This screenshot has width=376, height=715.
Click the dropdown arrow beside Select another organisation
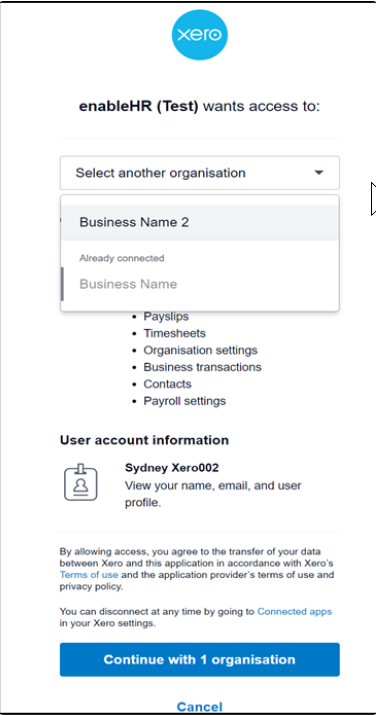pos(319,173)
